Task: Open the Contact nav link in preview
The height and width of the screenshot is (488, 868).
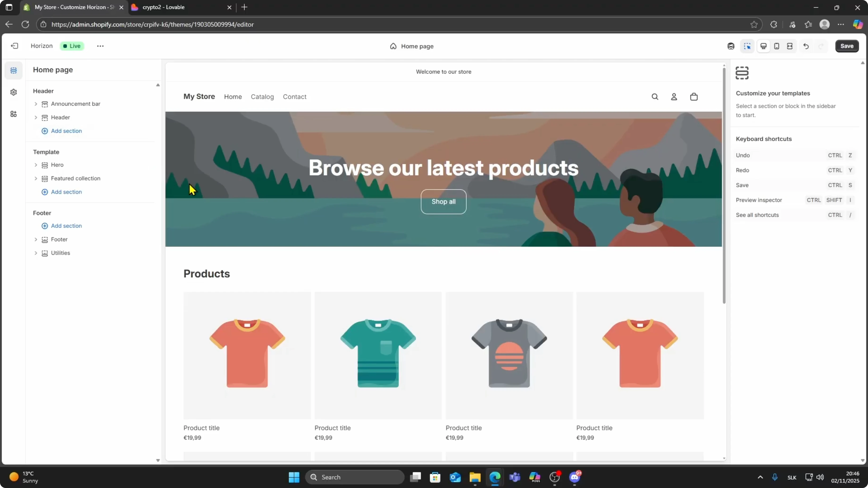Action: [x=295, y=97]
